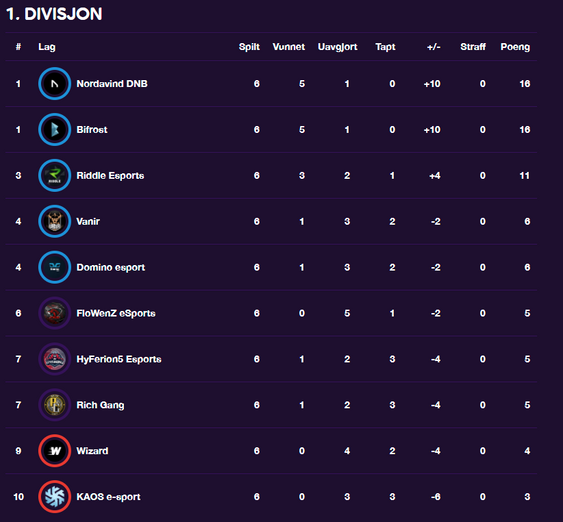Viewport: 563px width, 522px height.
Task: Open the KAOS e-sport team link
Action: tap(108, 497)
